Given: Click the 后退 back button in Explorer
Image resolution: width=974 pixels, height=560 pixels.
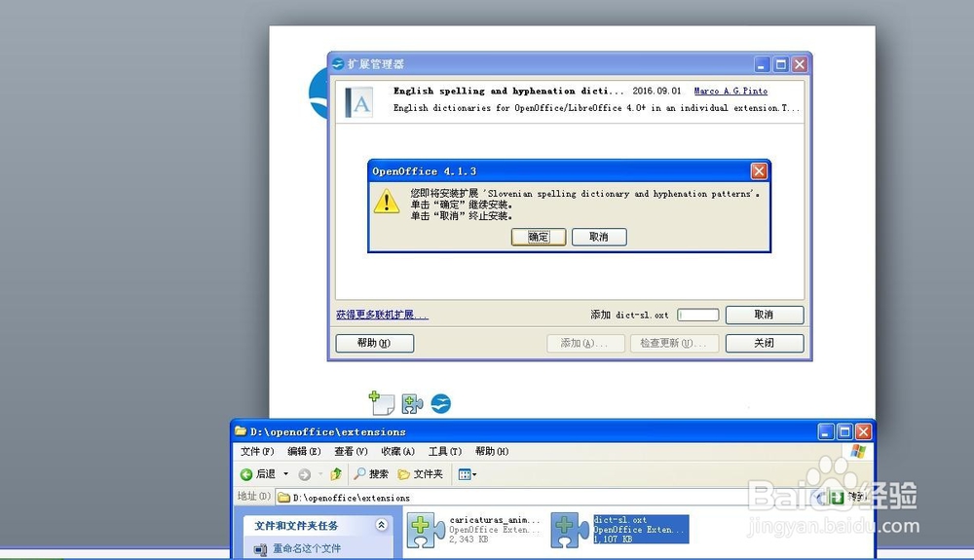Looking at the screenshot, I should tap(258, 474).
